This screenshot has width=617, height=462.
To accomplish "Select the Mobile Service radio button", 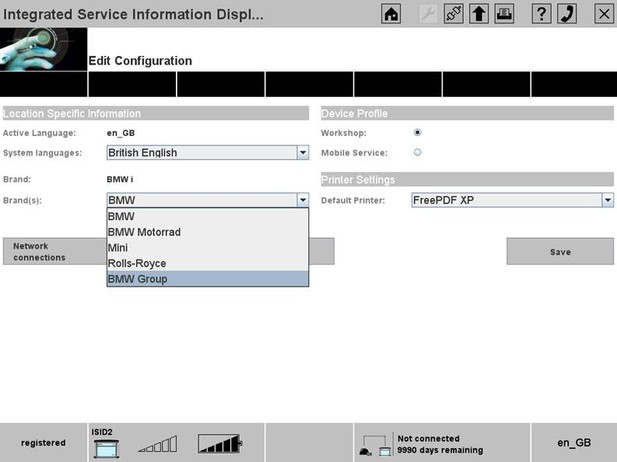I will (x=417, y=152).
